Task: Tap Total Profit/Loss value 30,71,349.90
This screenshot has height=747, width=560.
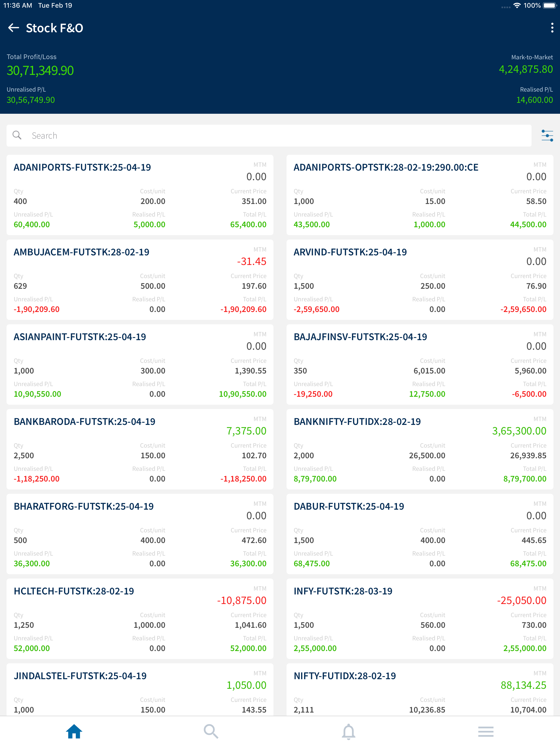Action: pyautogui.click(x=40, y=71)
